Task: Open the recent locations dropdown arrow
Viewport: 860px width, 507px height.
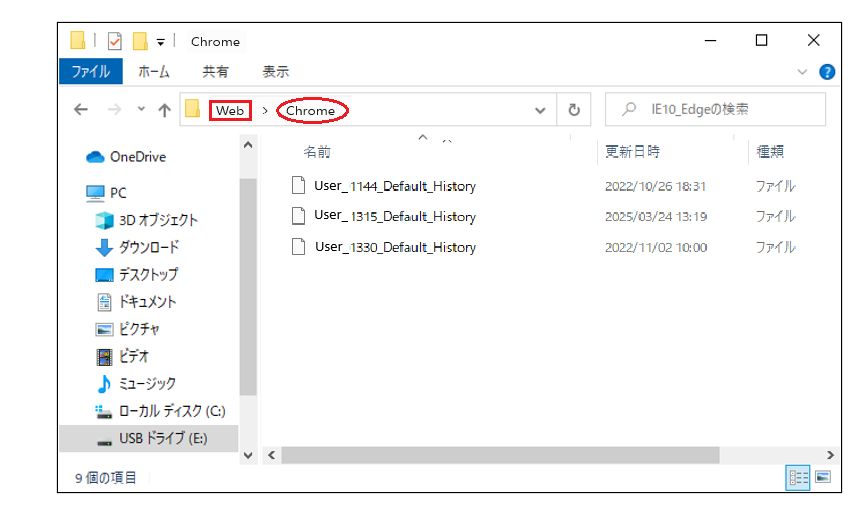Action: click(x=141, y=109)
